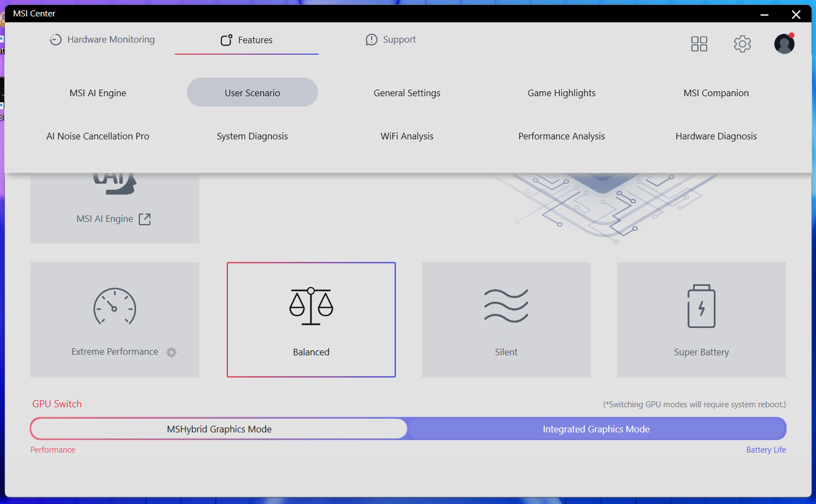Open MSI Companion feature
Viewport: 816px width, 504px height.
coord(717,93)
